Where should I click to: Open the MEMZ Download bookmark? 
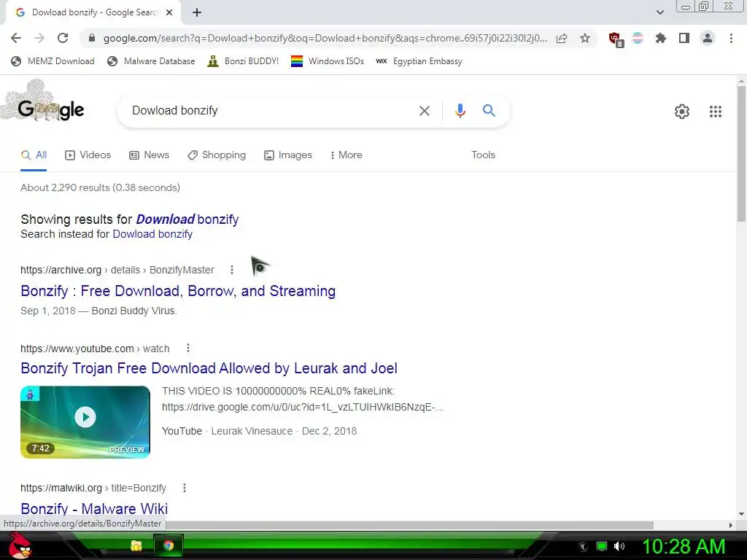[x=53, y=61]
